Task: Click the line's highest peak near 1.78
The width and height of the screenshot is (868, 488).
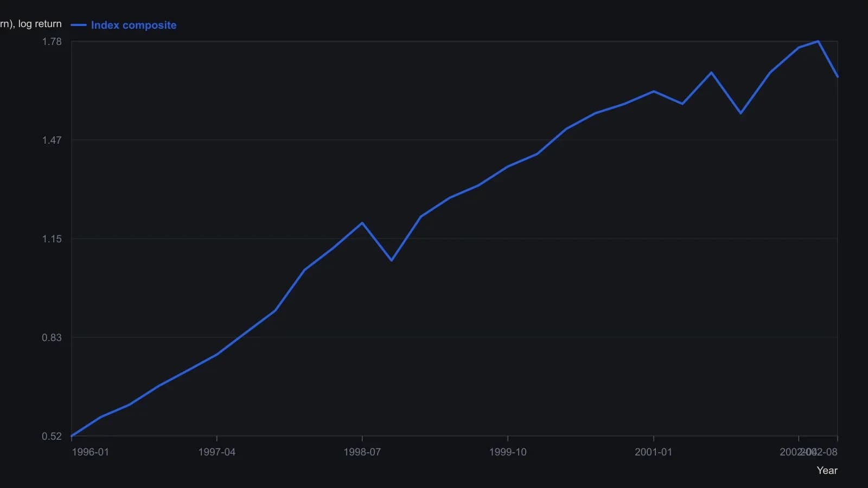Action: (818, 41)
